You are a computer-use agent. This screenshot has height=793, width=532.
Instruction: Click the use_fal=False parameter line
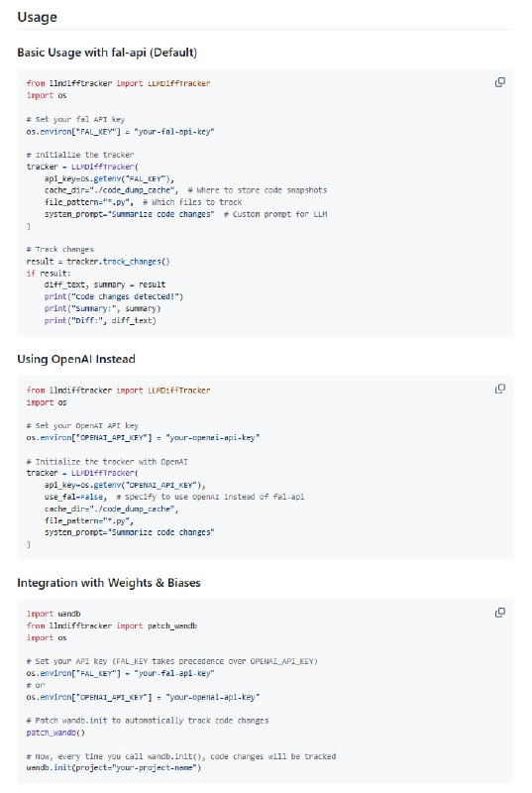[174, 497]
